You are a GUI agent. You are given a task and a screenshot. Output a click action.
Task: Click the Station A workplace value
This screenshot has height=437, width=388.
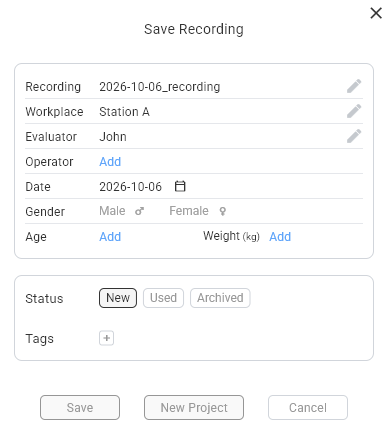(124, 112)
